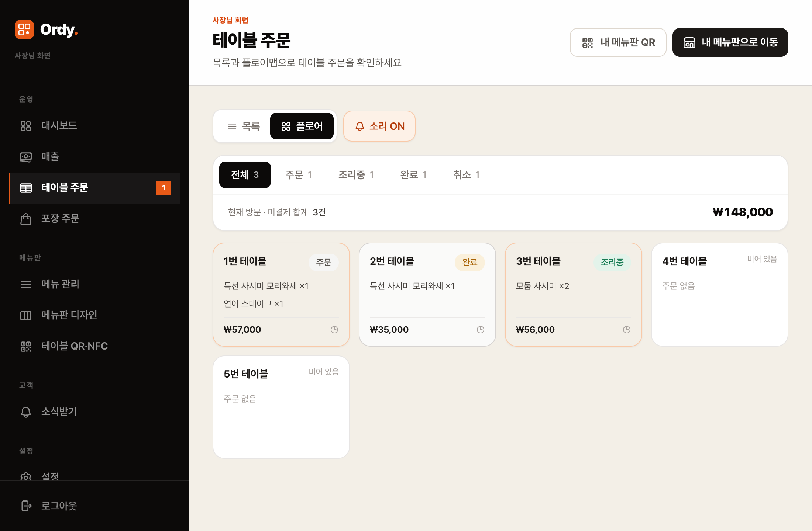
Task: Select the 취소 1 filter tab
Action: pos(467,175)
